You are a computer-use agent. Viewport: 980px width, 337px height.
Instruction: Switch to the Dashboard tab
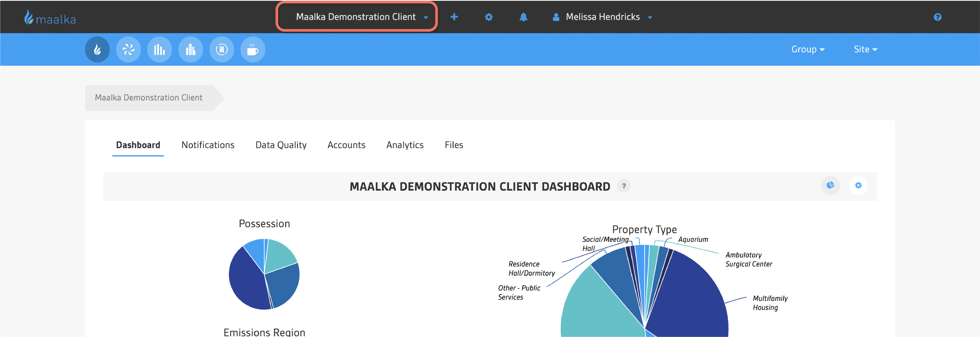click(x=138, y=145)
